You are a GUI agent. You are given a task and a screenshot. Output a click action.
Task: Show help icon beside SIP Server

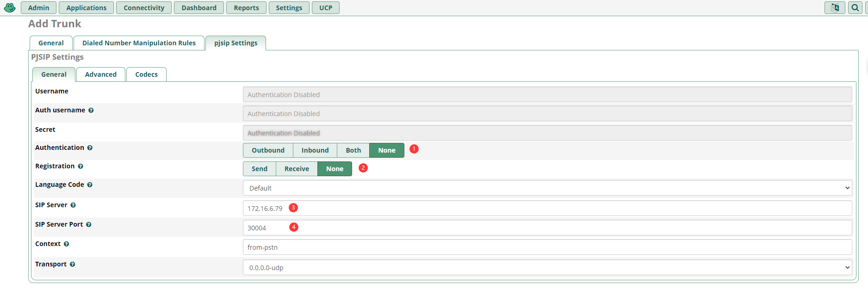coord(73,205)
